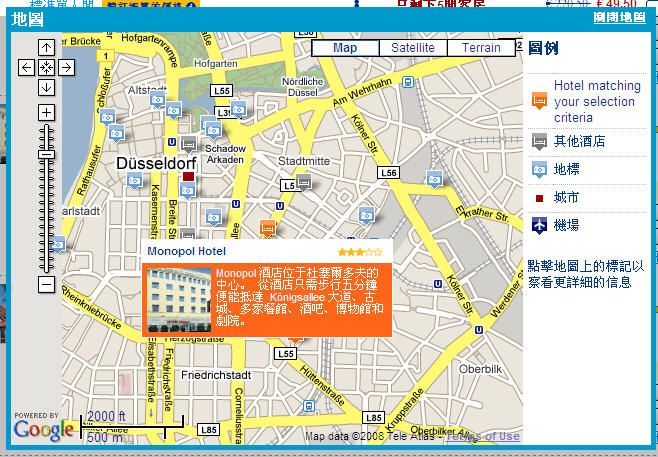Select landmark camera marker beside Schloßufer road

point(108,117)
